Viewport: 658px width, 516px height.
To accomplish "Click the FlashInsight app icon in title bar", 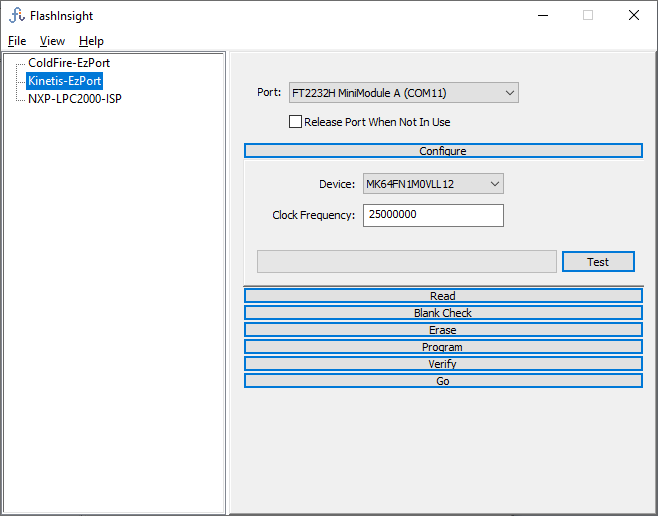I will coord(17,16).
